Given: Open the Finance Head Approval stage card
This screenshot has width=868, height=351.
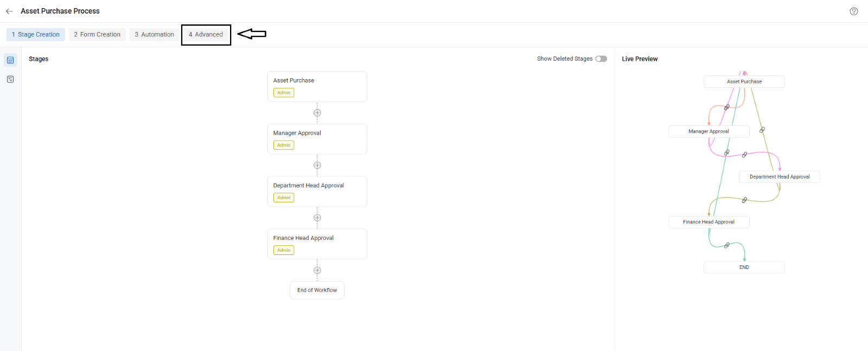Looking at the screenshot, I should [317, 243].
